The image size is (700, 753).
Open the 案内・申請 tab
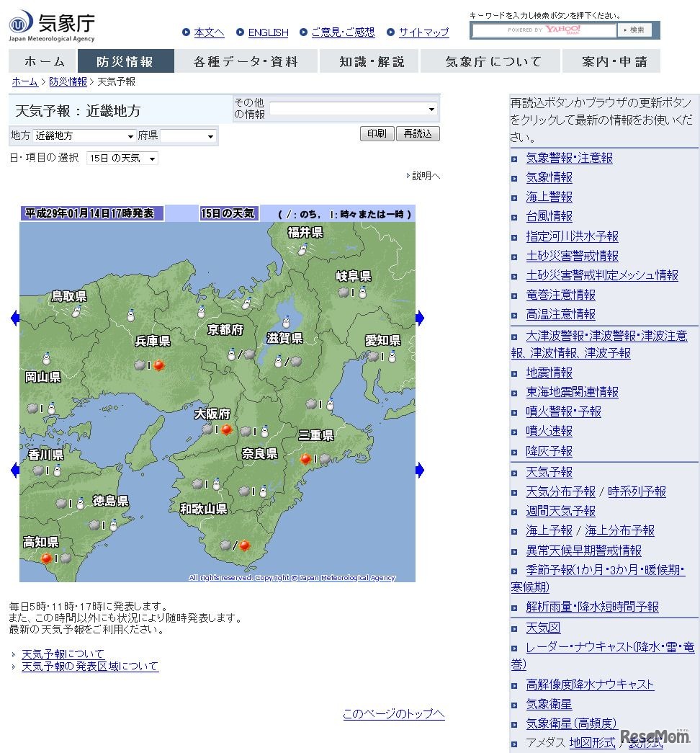pos(611,61)
